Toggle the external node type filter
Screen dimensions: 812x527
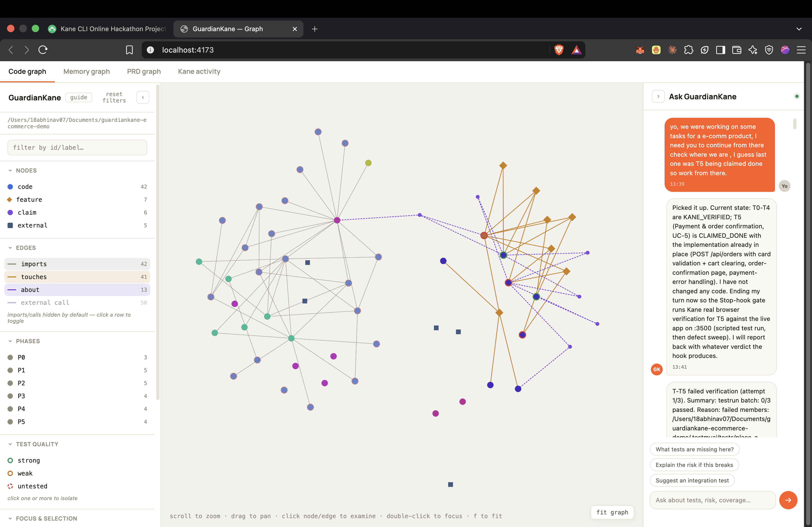point(77,225)
